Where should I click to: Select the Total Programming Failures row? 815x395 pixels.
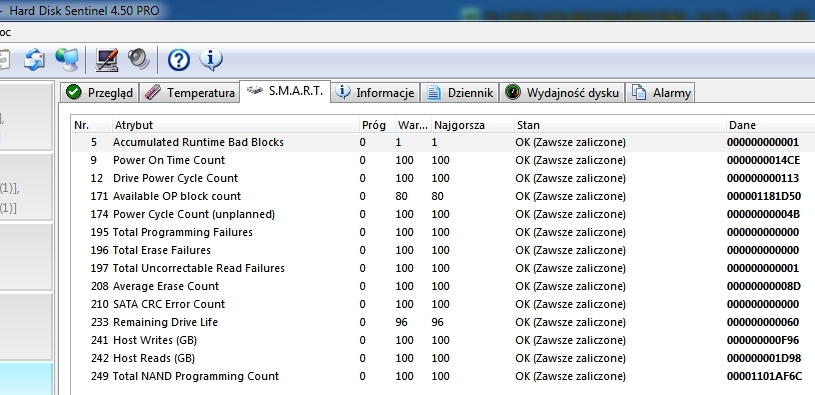tap(443, 232)
